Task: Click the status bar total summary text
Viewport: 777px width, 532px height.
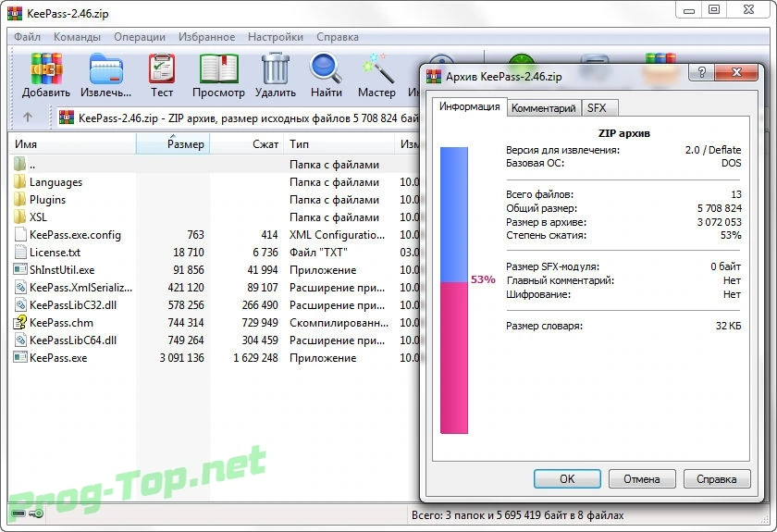Action: click(517, 515)
